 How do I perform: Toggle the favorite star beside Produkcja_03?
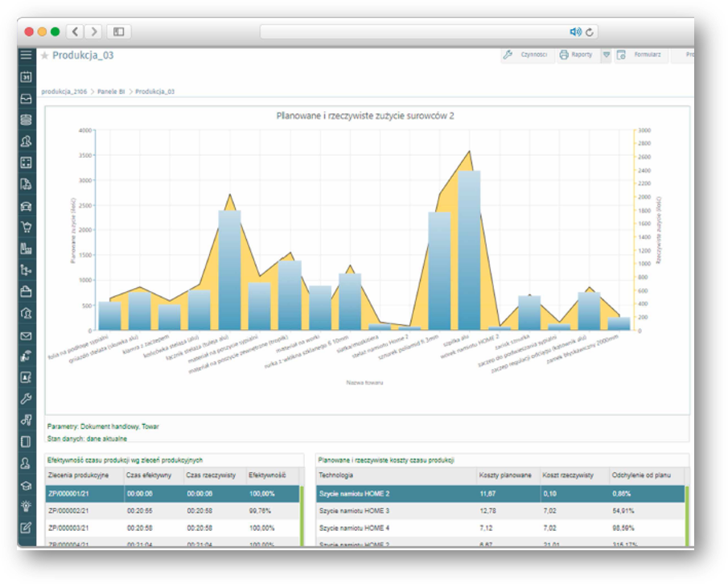coord(45,56)
